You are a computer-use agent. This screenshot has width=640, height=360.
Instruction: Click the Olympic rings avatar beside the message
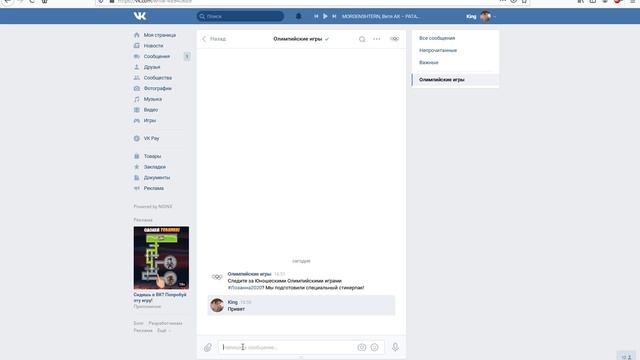(x=217, y=277)
